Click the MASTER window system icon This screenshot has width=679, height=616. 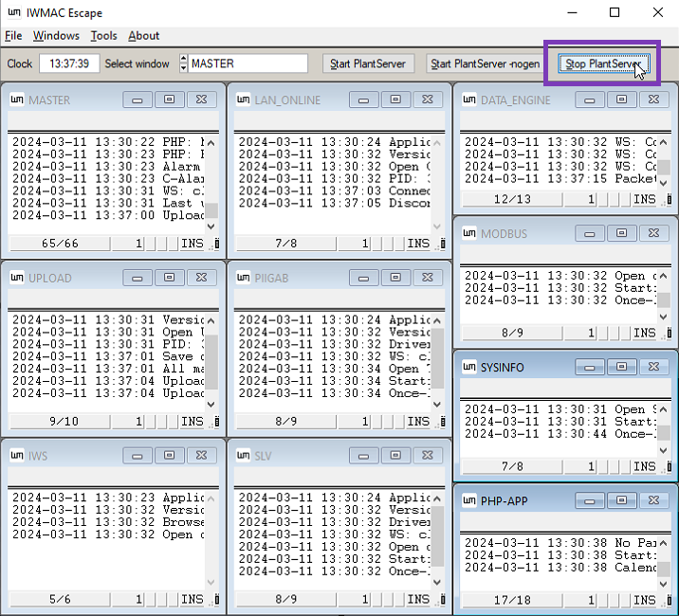17,100
